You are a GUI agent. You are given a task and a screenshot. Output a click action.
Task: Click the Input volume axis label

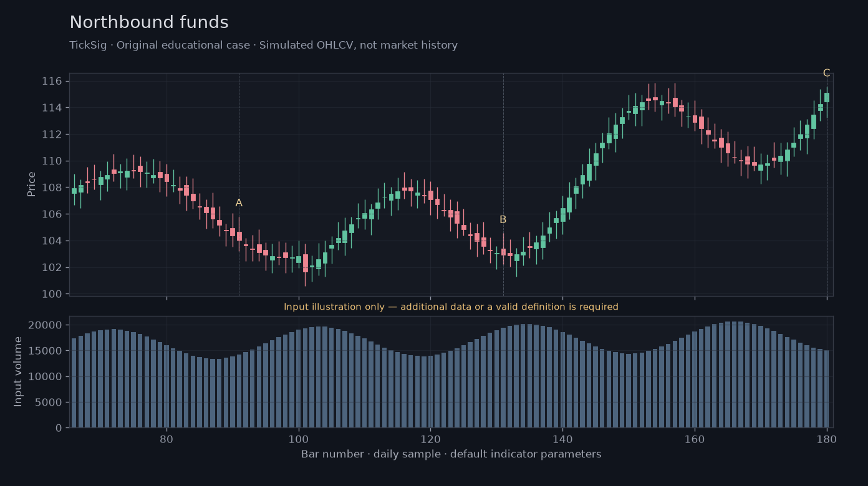tap(18, 372)
